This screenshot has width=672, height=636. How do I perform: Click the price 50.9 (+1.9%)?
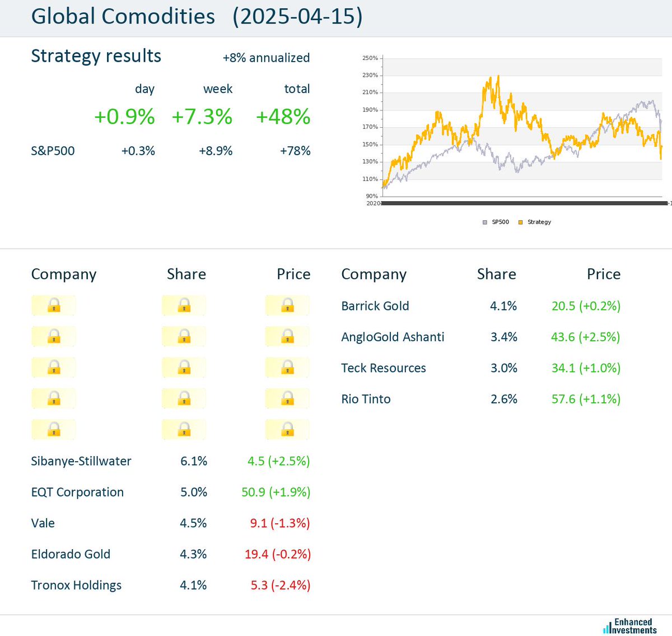coord(276,492)
